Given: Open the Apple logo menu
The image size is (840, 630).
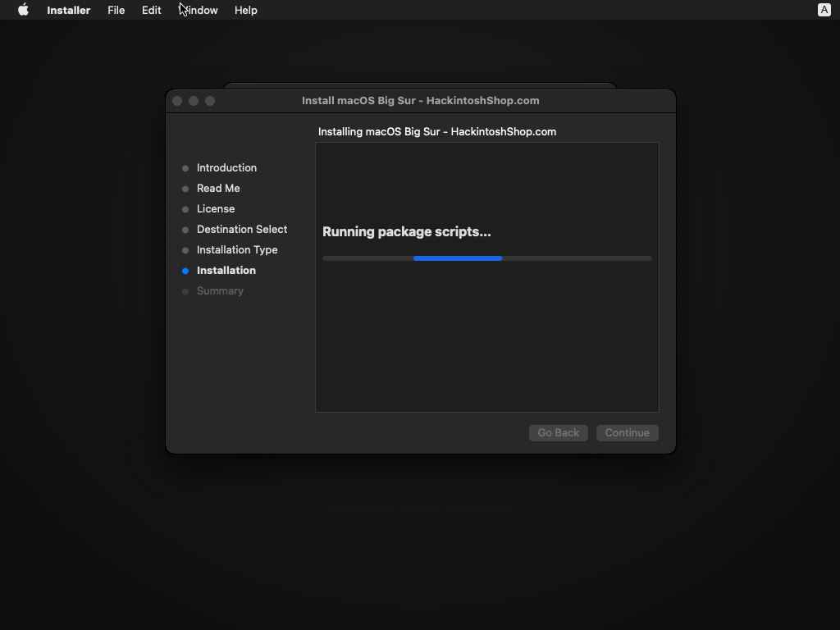Looking at the screenshot, I should pos(24,10).
